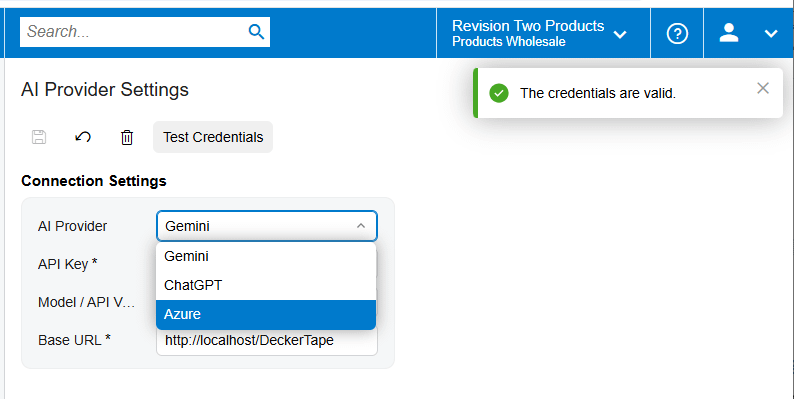Dismiss the credentials valid notification
Image resolution: width=794 pixels, height=399 pixels.
tap(763, 88)
